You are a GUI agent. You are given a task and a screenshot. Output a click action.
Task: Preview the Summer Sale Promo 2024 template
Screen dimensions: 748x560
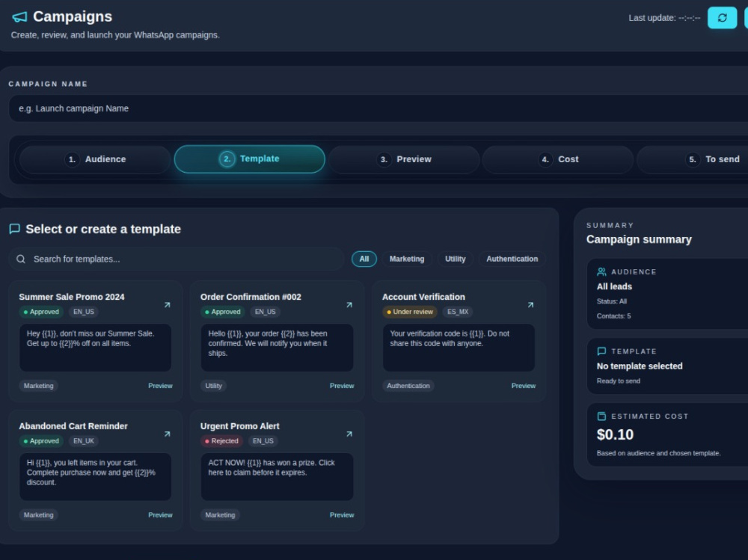coord(160,386)
